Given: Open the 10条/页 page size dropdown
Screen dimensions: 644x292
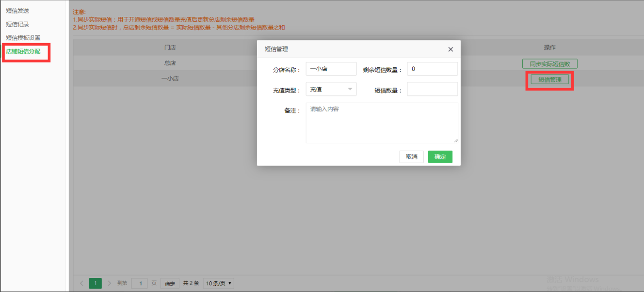Looking at the screenshot, I should point(218,283).
